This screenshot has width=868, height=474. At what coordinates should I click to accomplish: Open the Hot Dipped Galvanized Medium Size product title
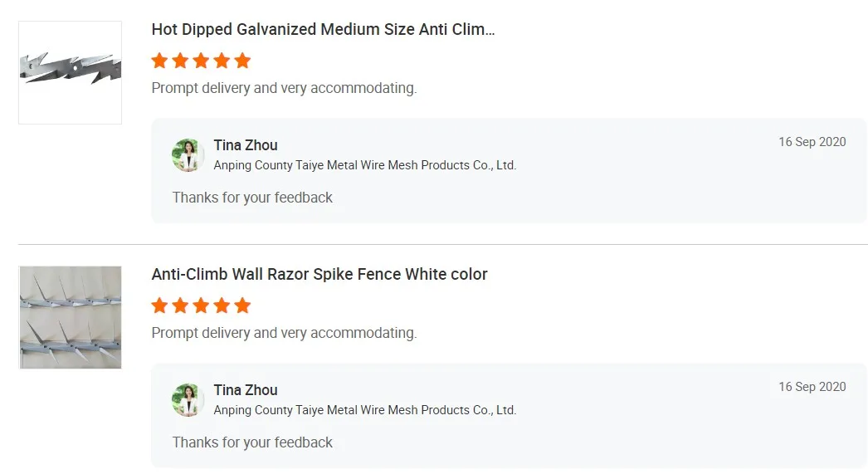pos(323,30)
